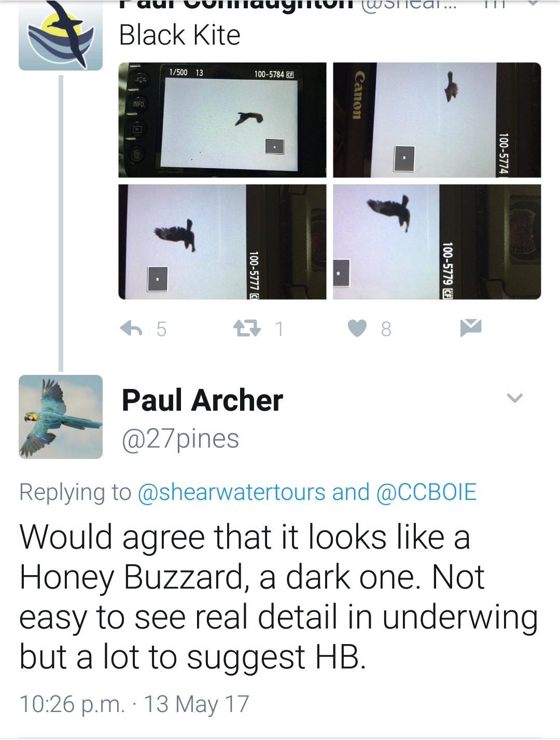The width and height of the screenshot is (560, 740).
Task: Open the Paul Archer name
Action: [202, 401]
